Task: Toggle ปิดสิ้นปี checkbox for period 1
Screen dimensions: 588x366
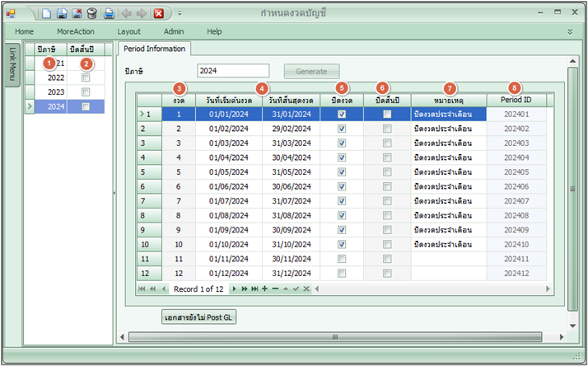Action: 387,115
